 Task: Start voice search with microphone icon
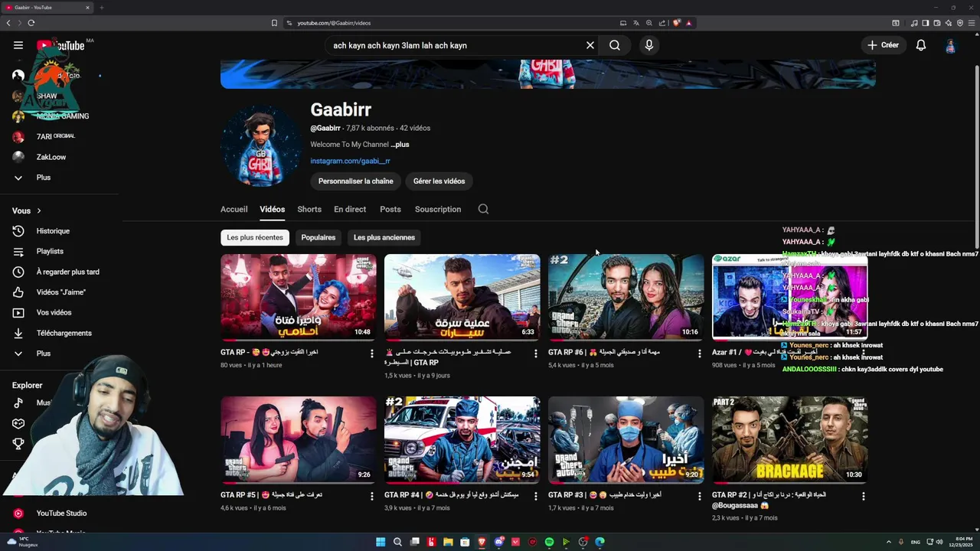point(649,45)
